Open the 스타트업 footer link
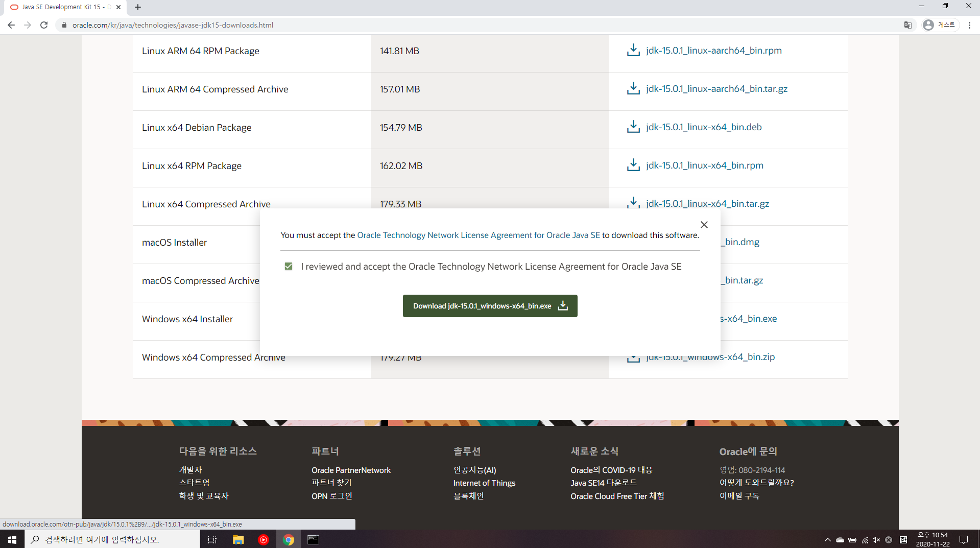Viewport: 980px width, 548px height. click(195, 483)
